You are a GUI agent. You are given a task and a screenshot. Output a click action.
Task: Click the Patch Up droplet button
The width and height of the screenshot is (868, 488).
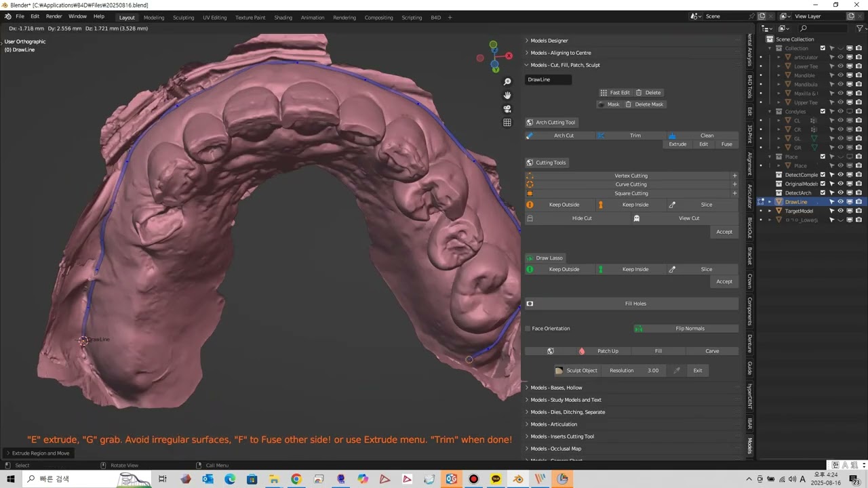pyautogui.click(x=603, y=351)
